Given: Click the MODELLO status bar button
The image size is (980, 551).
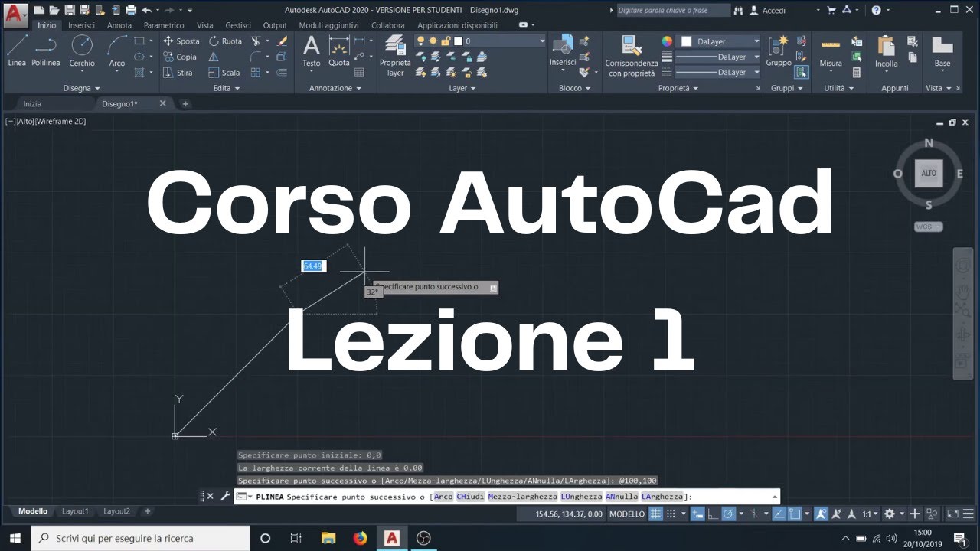Looking at the screenshot, I should pos(627,514).
